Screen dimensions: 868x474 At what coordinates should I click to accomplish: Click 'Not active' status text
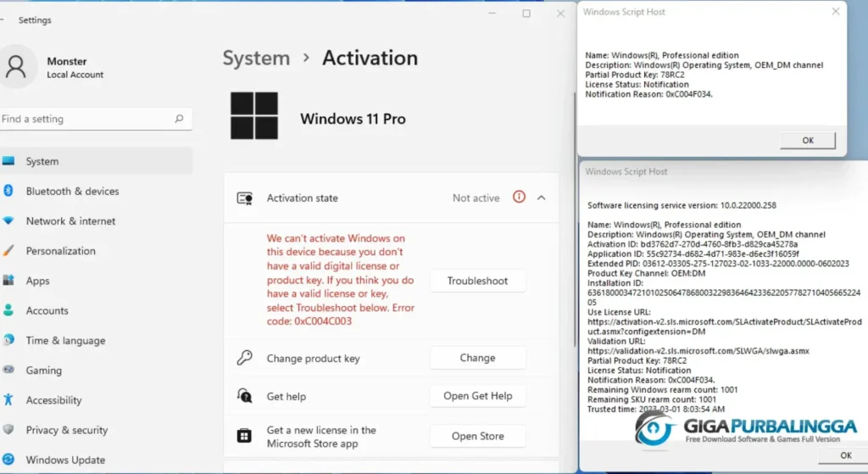click(476, 198)
